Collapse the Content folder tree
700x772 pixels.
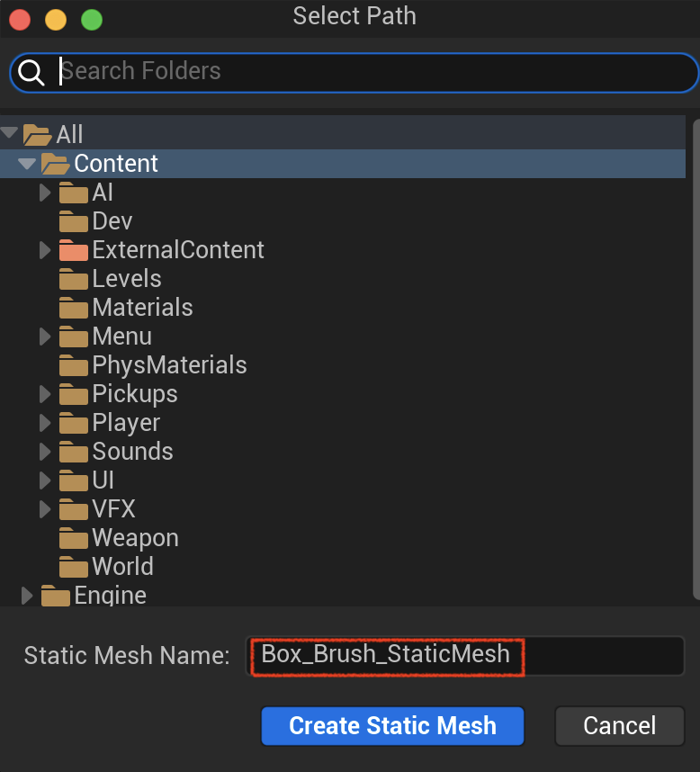pyautogui.click(x=27, y=164)
